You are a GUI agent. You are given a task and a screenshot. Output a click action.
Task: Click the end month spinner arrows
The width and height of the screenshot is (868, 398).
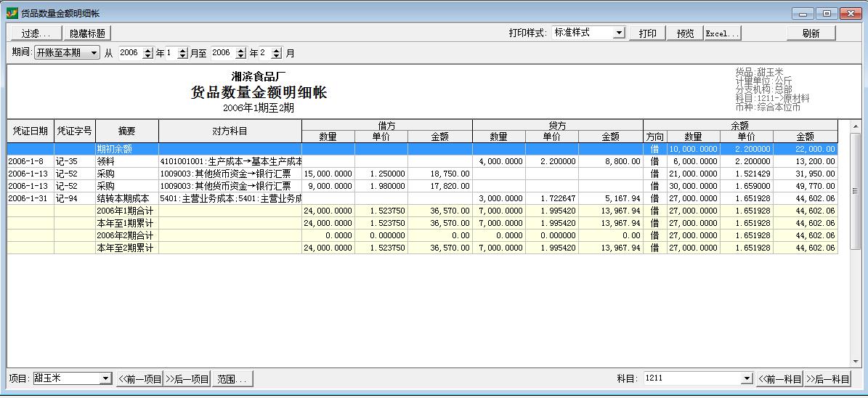coord(277,53)
